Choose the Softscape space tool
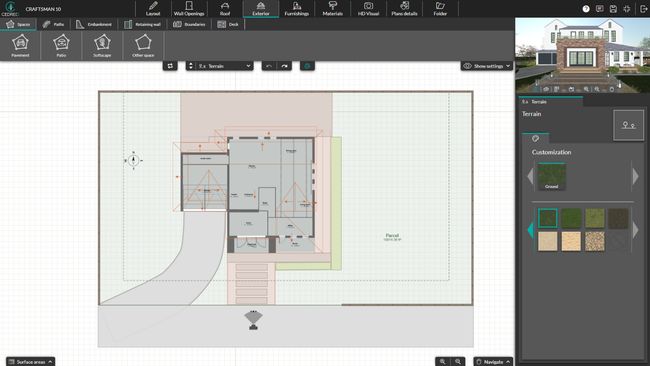Image resolution: width=650 pixels, height=366 pixels. pyautogui.click(x=102, y=46)
